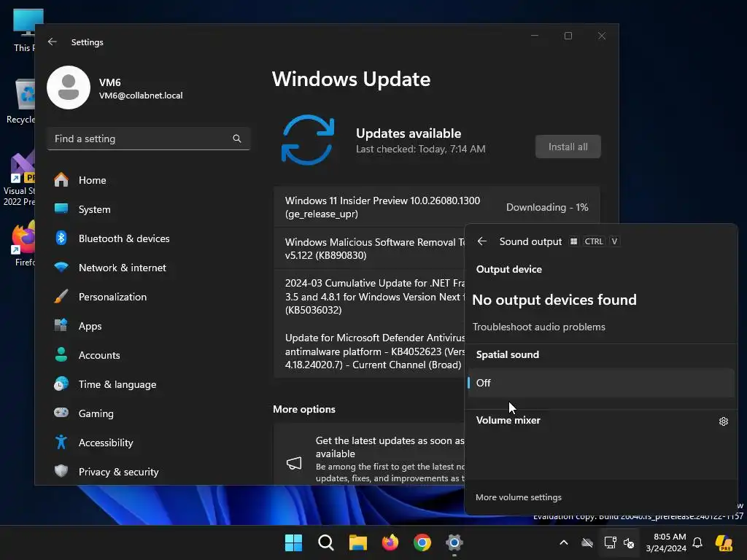Go back from the Sound output panel
This screenshot has height=560, width=747.
482,241
